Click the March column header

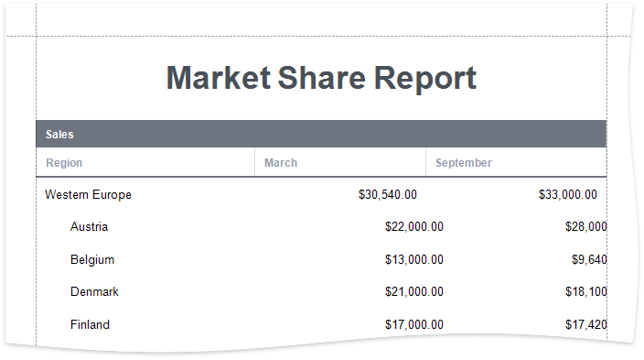(281, 163)
